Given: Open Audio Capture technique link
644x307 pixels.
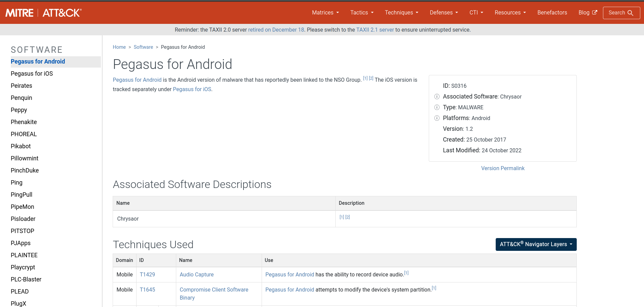Looking at the screenshot, I should click(x=196, y=275).
